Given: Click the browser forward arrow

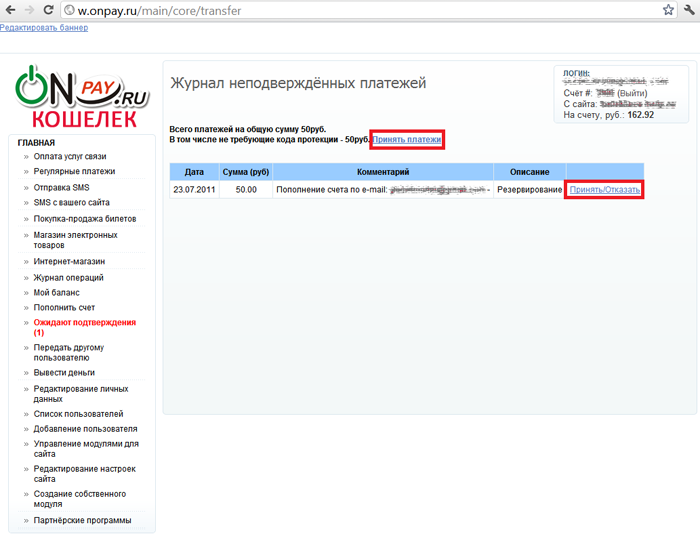Looking at the screenshot, I should coord(30,10).
